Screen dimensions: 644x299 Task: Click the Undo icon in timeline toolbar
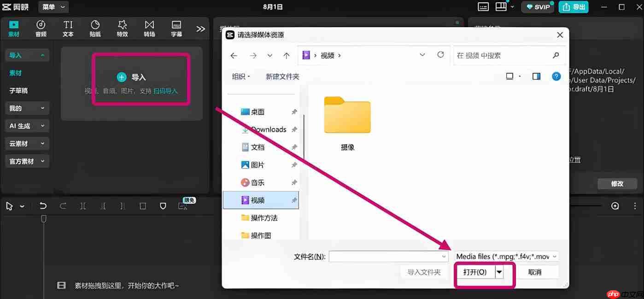pyautogui.click(x=43, y=206)
